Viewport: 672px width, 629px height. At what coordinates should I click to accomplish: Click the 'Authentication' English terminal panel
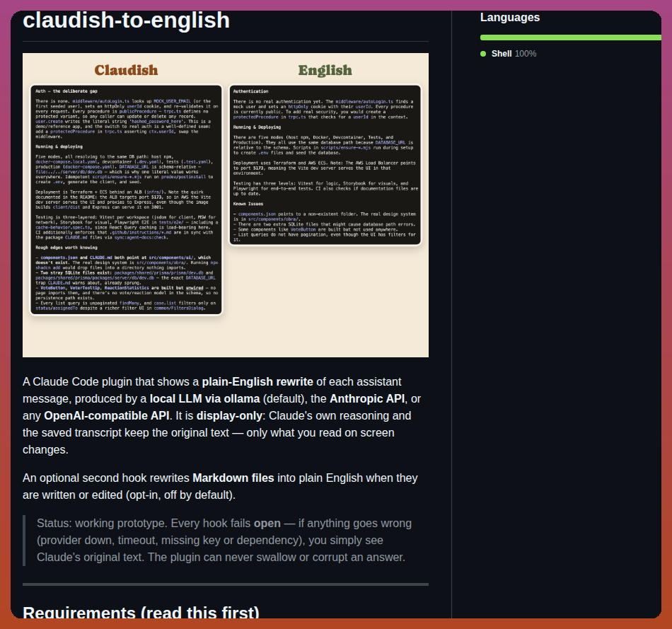tap(325, 165)
